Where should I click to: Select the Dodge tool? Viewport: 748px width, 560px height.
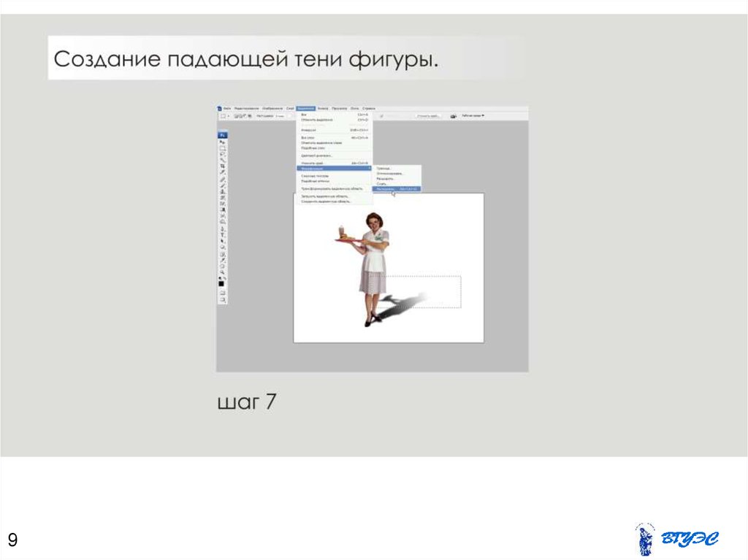pos(222,222)
